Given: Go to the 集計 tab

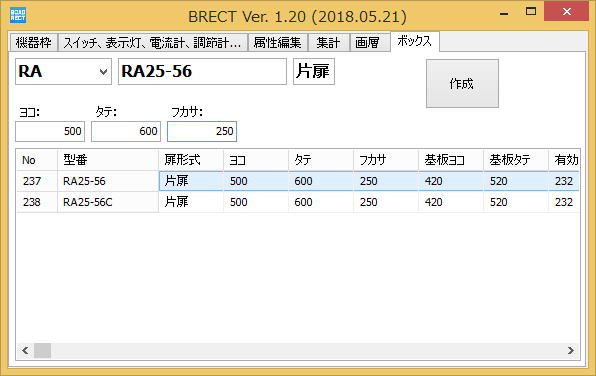Looking at the screenshot, I should point(328,43).
